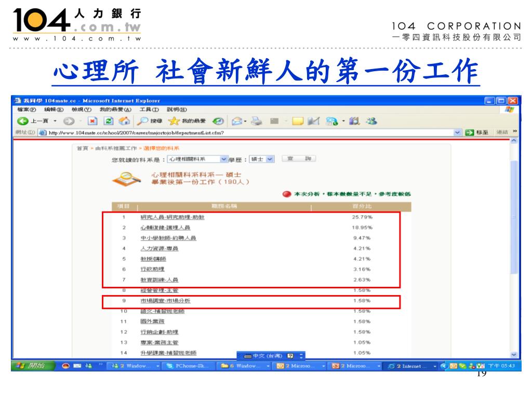Click the 25.79% percentage cell
This screenshot has width=532, height=399.
362,217
